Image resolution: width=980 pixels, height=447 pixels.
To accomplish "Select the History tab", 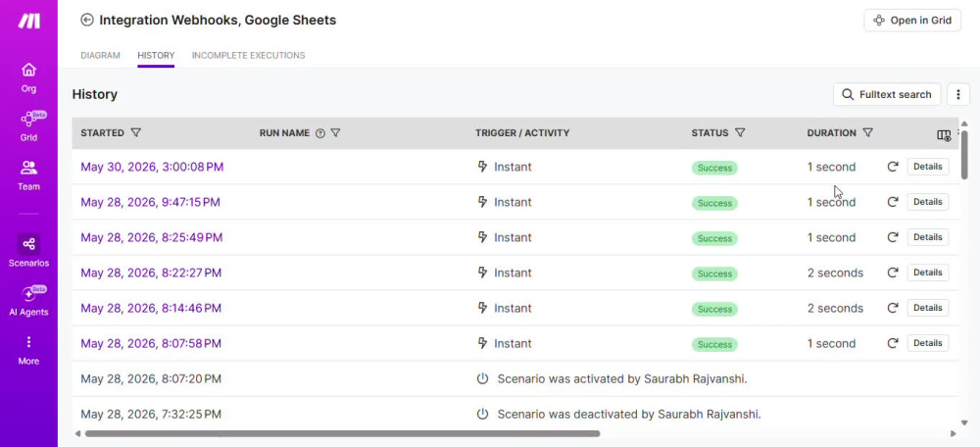I will point(156,56).
